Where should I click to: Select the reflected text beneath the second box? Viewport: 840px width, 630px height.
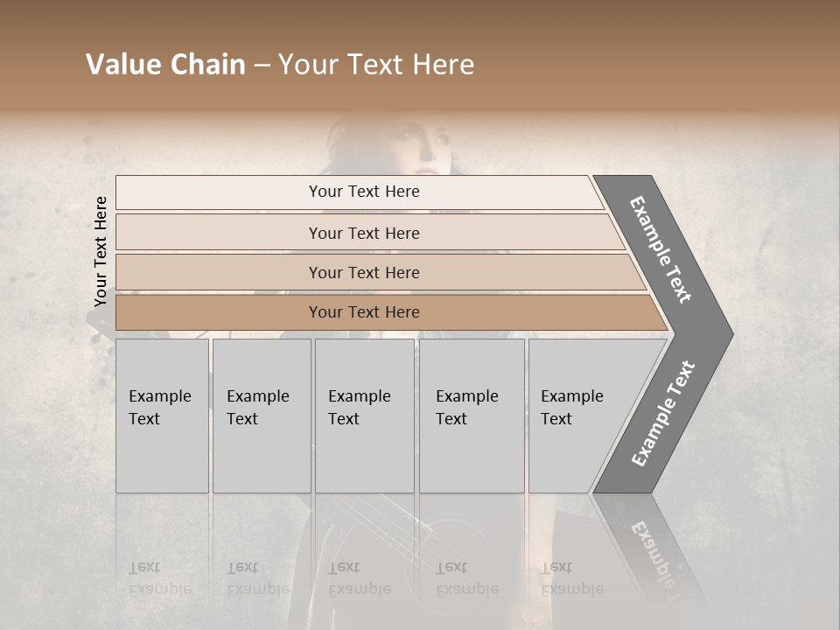(257, 578)
